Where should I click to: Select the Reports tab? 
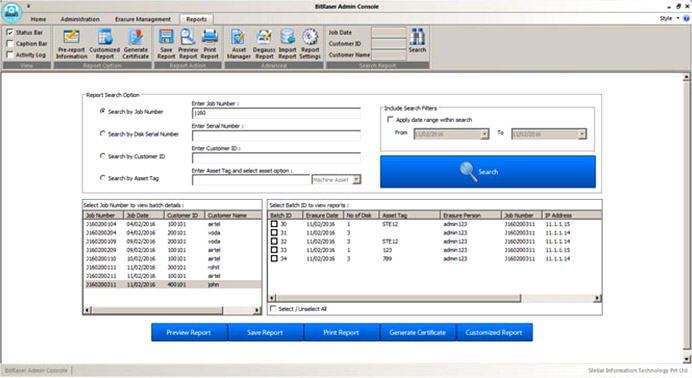(x=196, y=19)
